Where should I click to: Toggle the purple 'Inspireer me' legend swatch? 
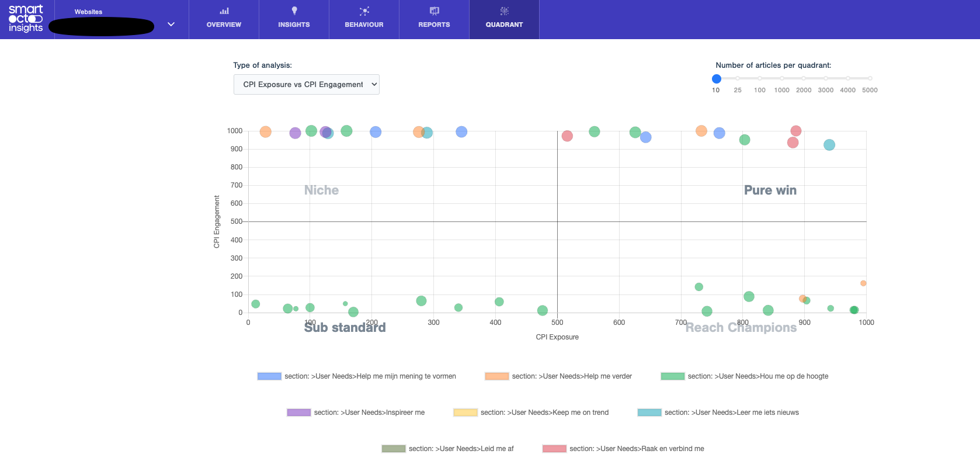click(x=298, y=413)
